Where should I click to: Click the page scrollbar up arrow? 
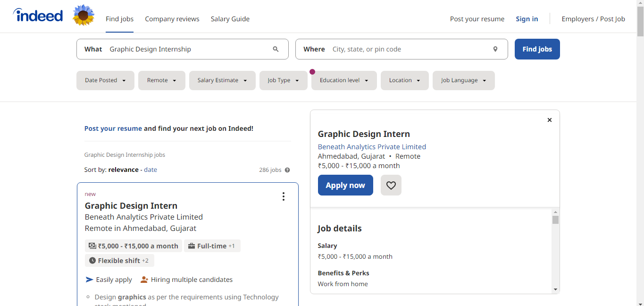point(640,4)
